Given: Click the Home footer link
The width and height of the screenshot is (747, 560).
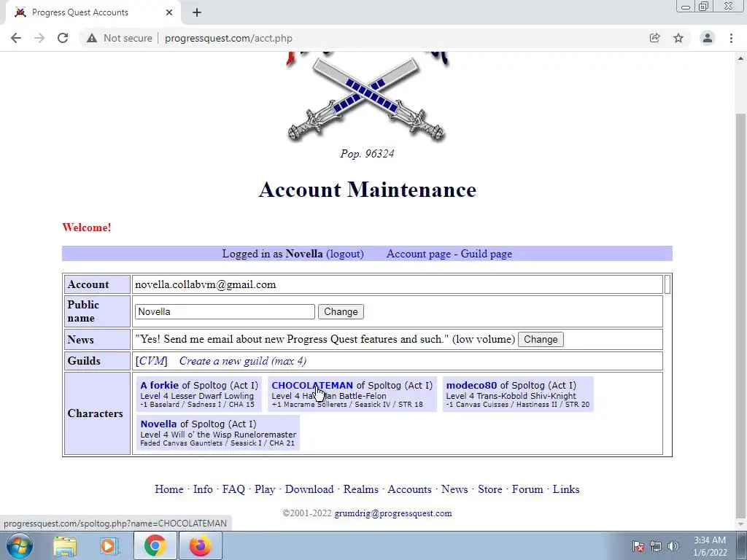Looking at the screenshot, I should pyautogui.click(x=169, y=489).
